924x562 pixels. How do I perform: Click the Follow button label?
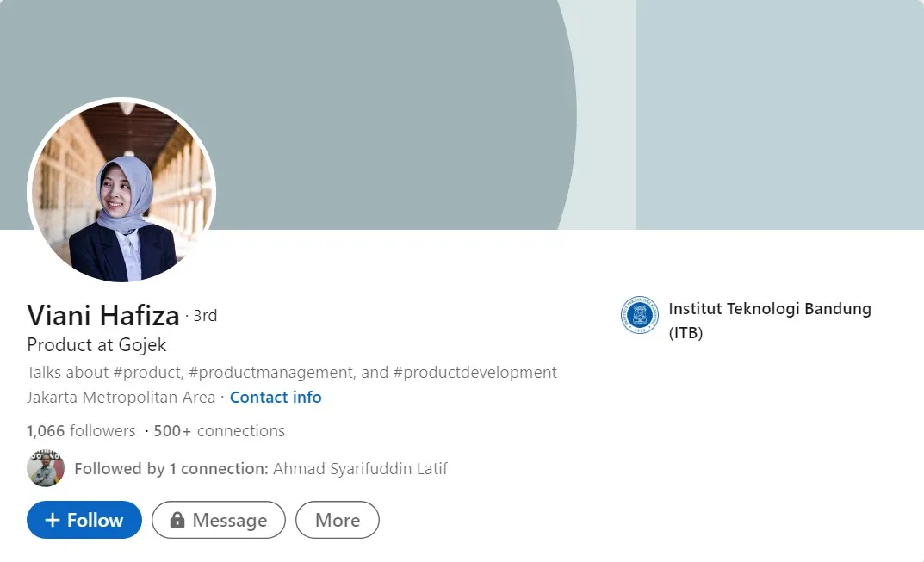point(95,521)
